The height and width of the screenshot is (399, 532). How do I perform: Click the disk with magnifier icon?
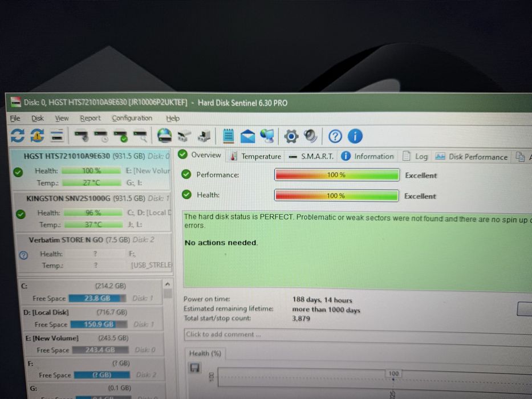tap(140, 136)
